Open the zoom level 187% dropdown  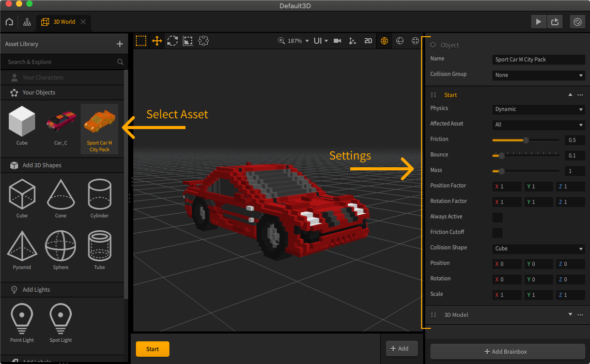point(294,41)
